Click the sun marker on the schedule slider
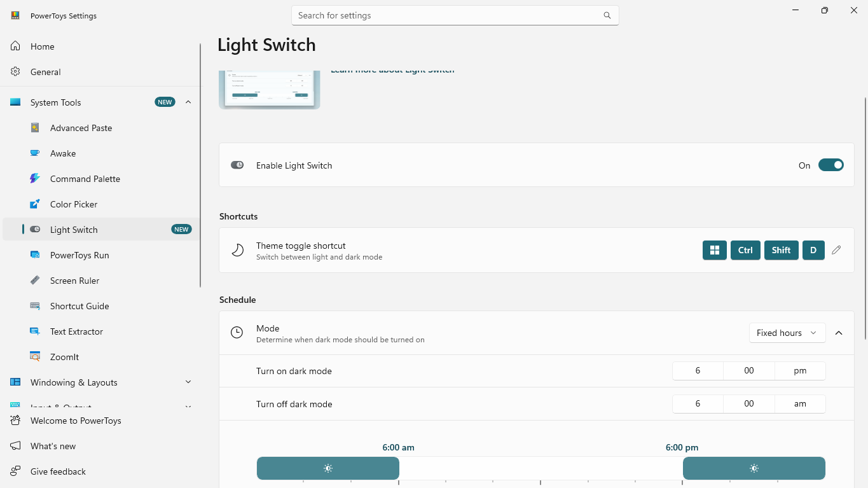 327,468
